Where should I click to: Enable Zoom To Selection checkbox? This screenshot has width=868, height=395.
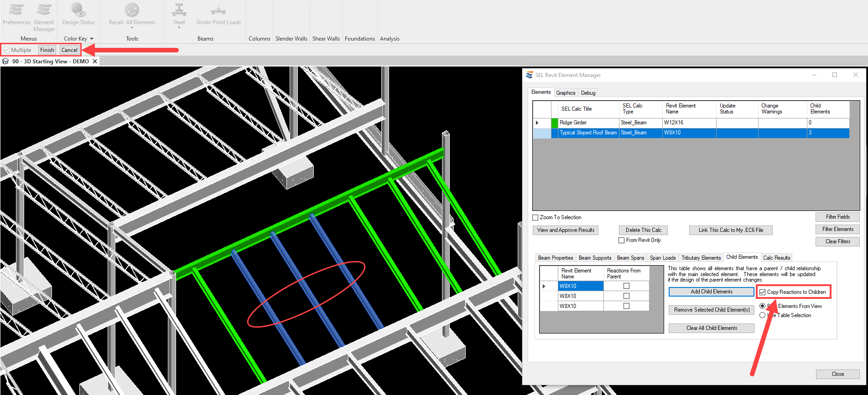(535, 217)
